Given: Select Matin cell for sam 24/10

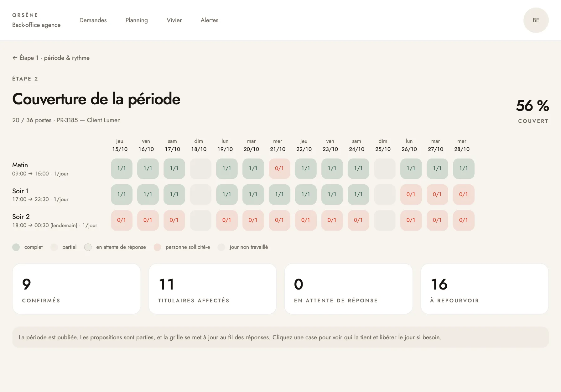Looking at the screenshot, I should [x=358, y=169].
